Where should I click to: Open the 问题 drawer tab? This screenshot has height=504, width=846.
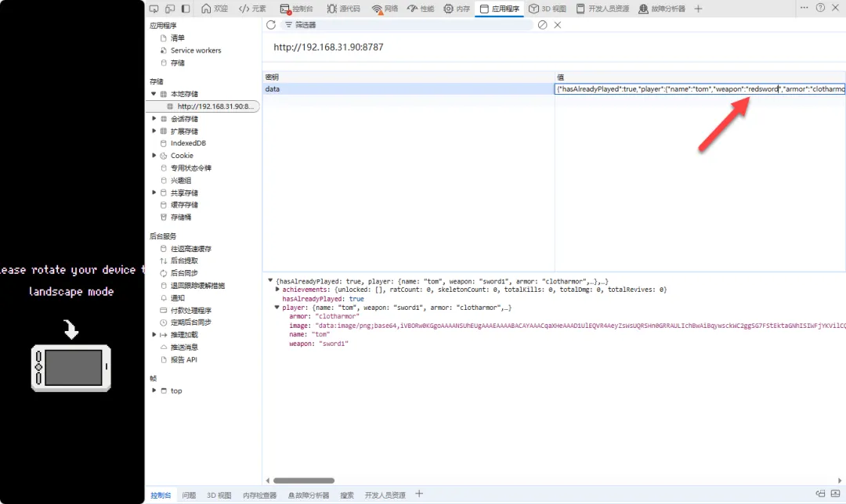189,495
